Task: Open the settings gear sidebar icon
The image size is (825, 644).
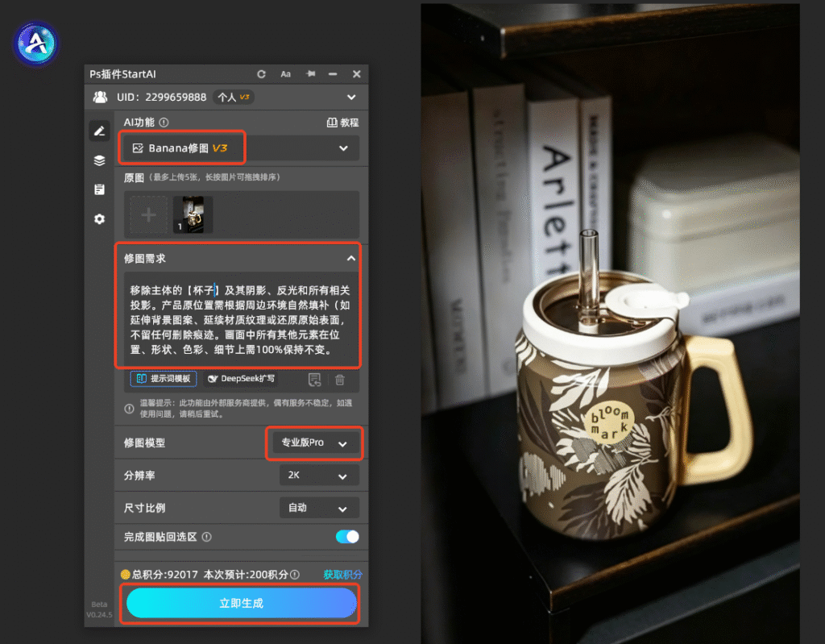Action: click(99, 219)
